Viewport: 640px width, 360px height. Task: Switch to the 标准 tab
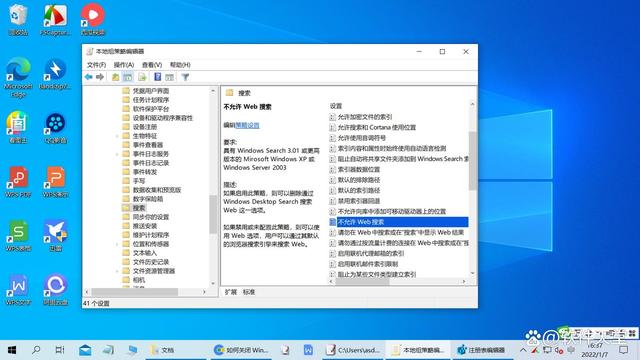point(249,292)
